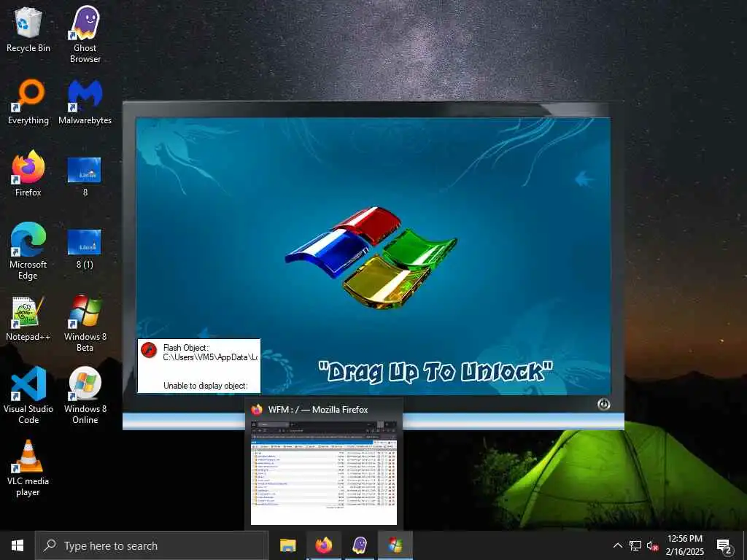Open the Everything search shortcut
This screenshot has height=560, width=747.
coord(28,102)
